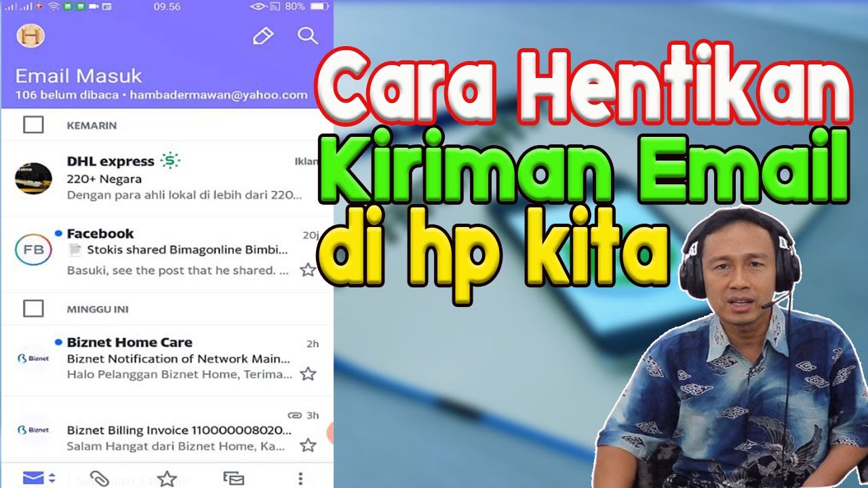The image size is (868, 488).
Task: Tap the profile avatar with letter H
Action: (x=31, y=35)
